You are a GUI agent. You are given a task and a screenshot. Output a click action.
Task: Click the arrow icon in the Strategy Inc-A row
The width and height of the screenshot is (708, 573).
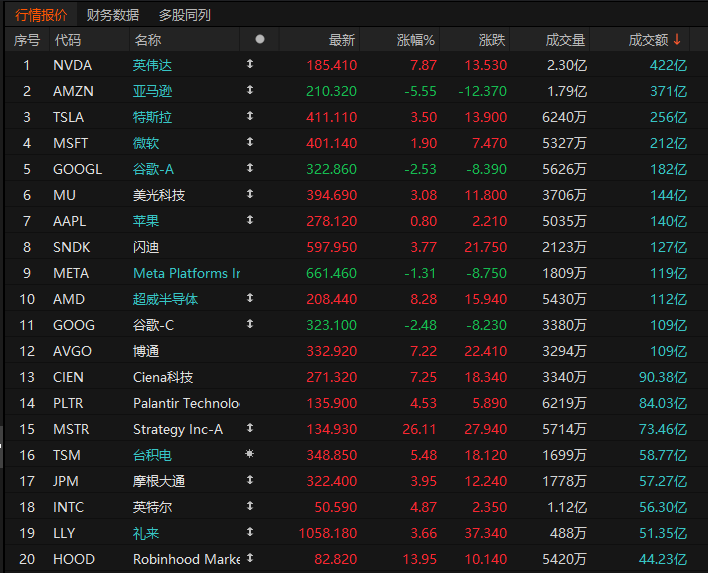(250, 428)
